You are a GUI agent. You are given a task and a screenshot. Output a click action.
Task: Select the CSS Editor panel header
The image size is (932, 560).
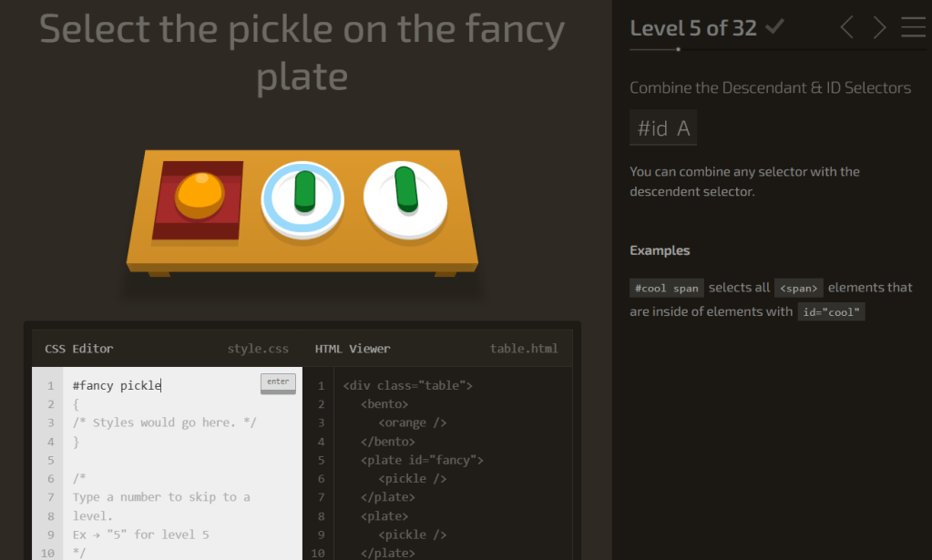79,349
